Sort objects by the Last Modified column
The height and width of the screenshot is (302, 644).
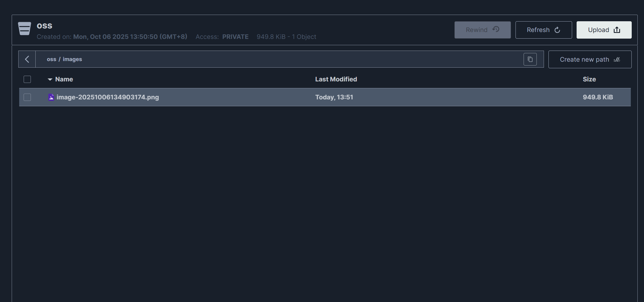(x=336, y=79)
